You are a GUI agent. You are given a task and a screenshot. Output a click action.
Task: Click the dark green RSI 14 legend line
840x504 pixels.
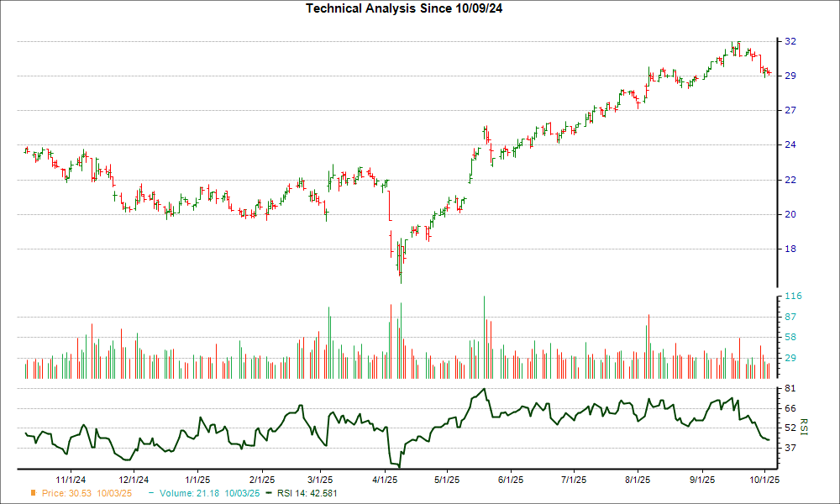[x=268, y=491]
